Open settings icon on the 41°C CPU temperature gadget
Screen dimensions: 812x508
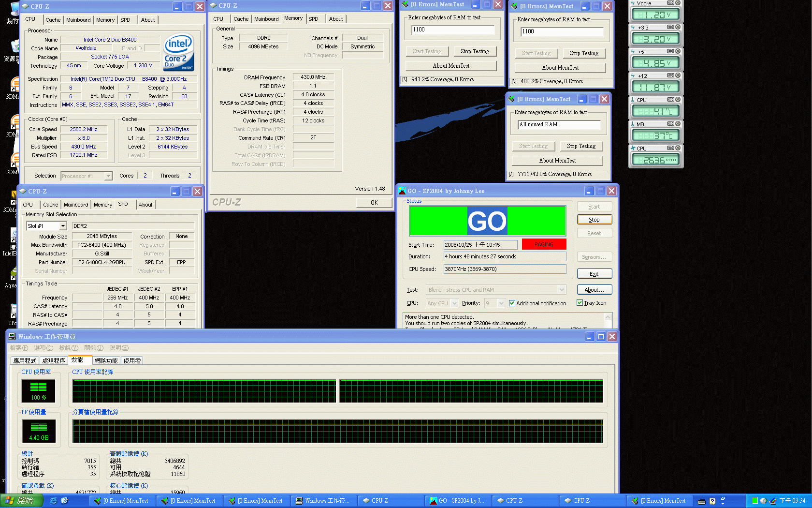coord(670,100)
